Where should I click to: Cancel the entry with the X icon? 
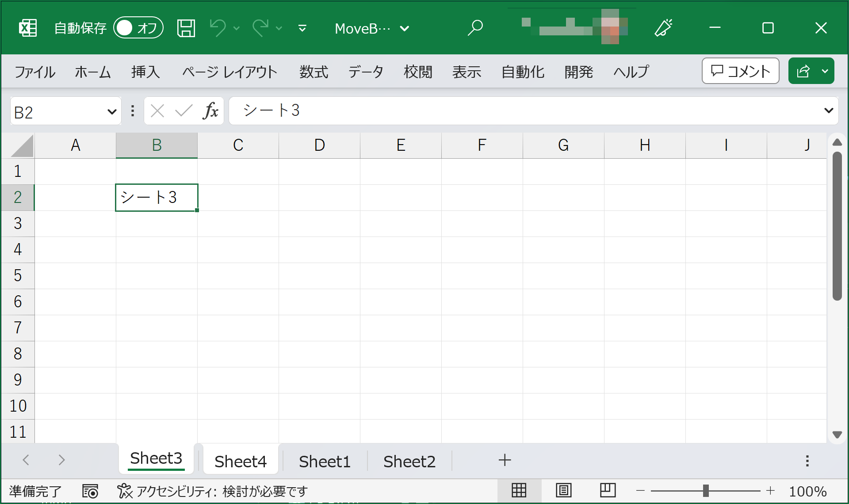click(x=157, y=111)
